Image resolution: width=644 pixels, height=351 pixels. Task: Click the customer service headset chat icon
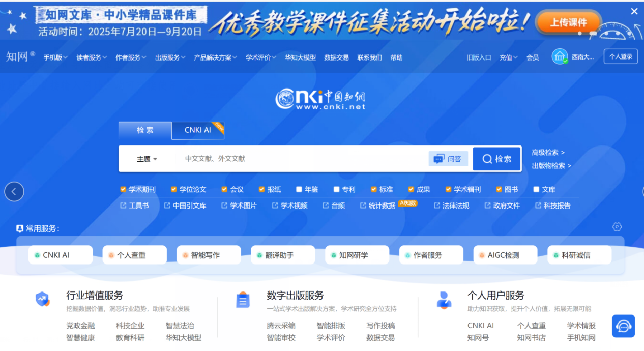pyautogui.click(x=623, y=326)
